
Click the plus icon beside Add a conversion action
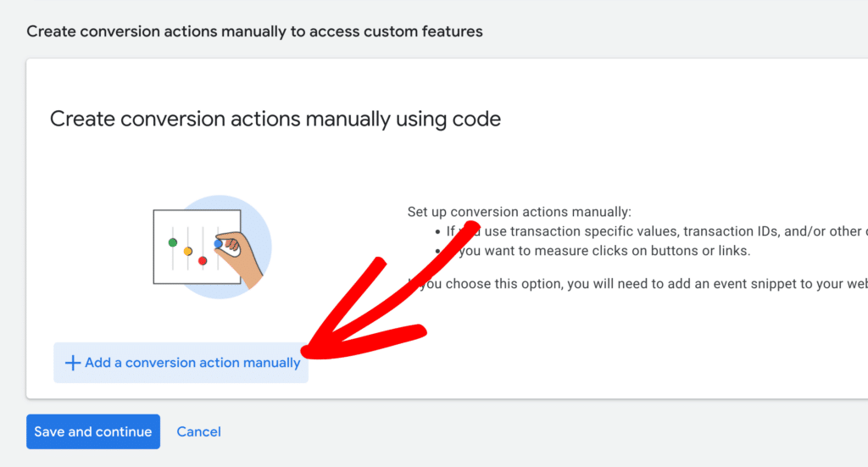[x=73, y=363]
